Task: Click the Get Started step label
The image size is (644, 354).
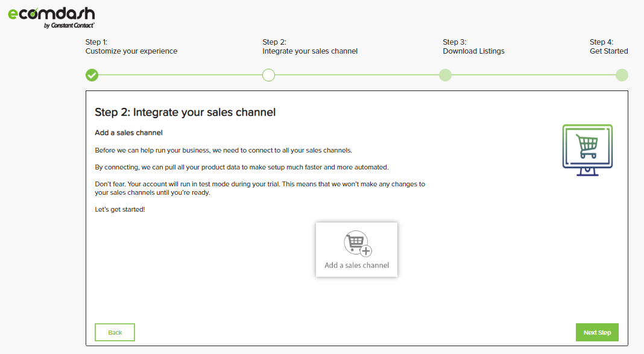Action: coord(608,51)
